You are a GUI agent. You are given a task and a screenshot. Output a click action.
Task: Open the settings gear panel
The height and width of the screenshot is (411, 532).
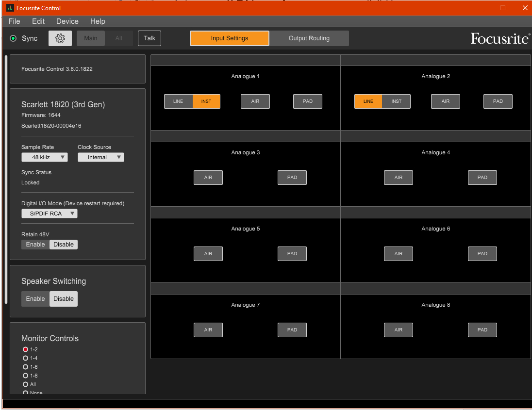point(60,38)
